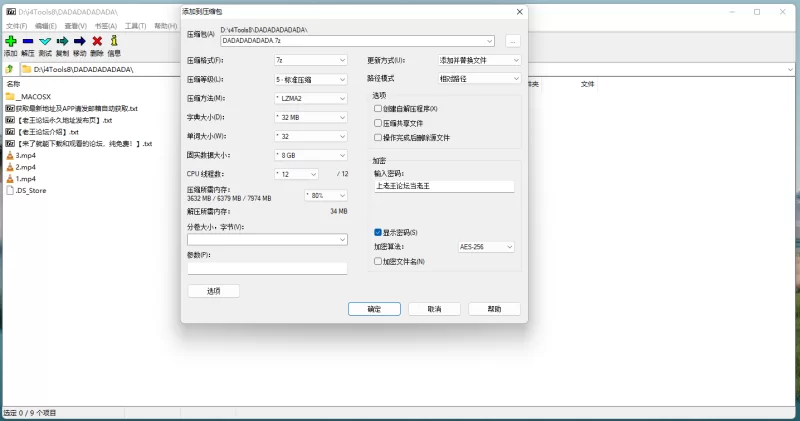Open the CPU threads 12 dropdown
Viewport: 800px width, 421px height.
296,174
